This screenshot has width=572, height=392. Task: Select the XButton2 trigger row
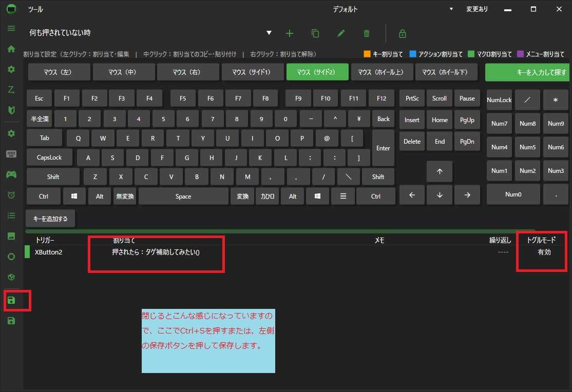[48, 252]
